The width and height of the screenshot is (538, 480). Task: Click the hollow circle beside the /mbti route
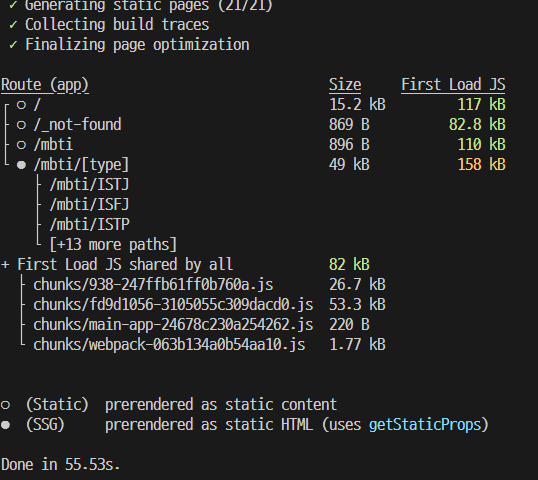tap(21, 145)
